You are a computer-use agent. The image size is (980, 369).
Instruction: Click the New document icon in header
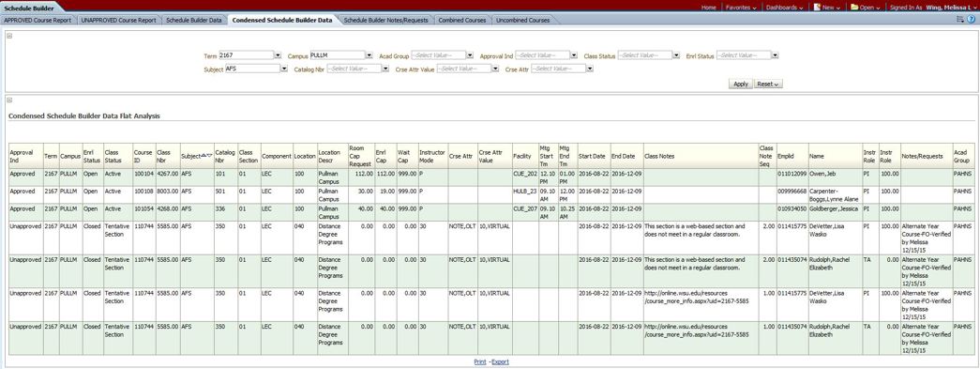817,8
